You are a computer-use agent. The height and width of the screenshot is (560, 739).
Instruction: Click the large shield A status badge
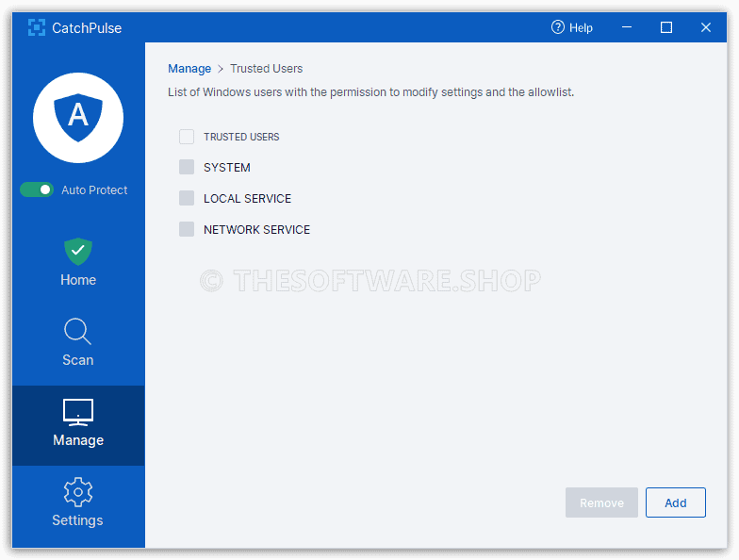(x=78, y=118)
